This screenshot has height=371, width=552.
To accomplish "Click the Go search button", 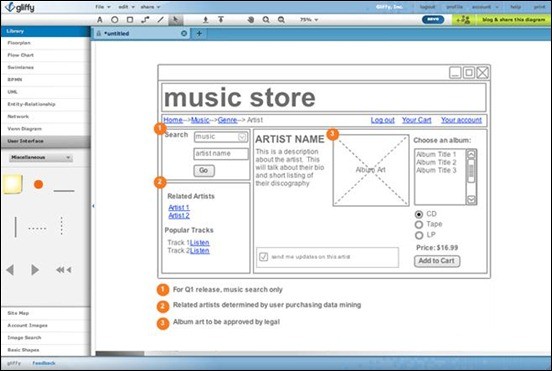I will (204, 171).
